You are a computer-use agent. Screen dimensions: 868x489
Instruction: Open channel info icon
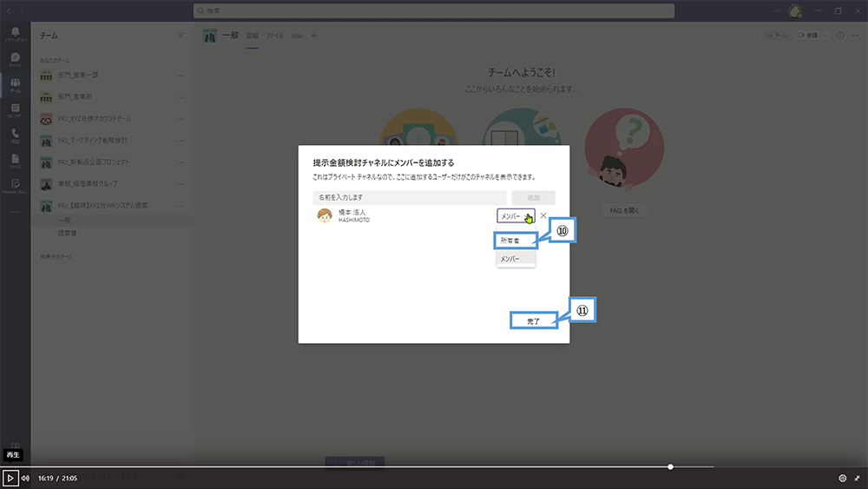[840, 36]
